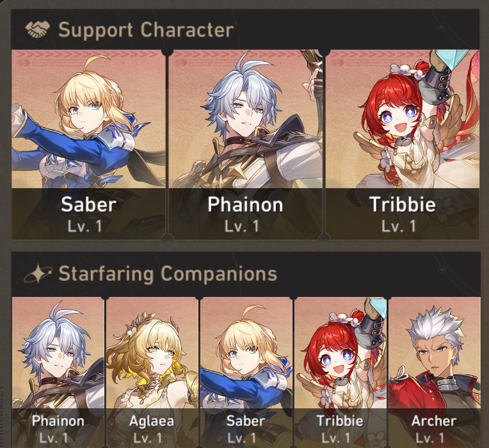This screenshot has width=489, height=448.
Task: Open Tribbie in Starfaring Companions
Action: point(341,372)
